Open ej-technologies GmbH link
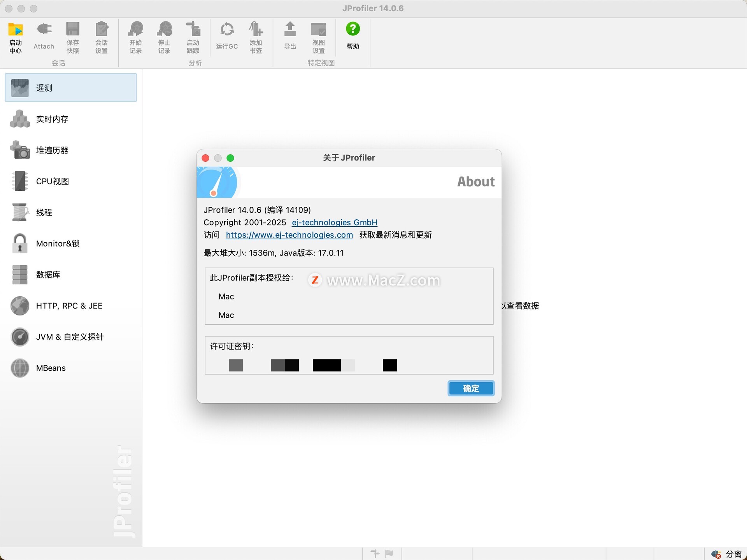Image resolution: width=747 pixels, height=560 pixels. (x=335, y=222)
